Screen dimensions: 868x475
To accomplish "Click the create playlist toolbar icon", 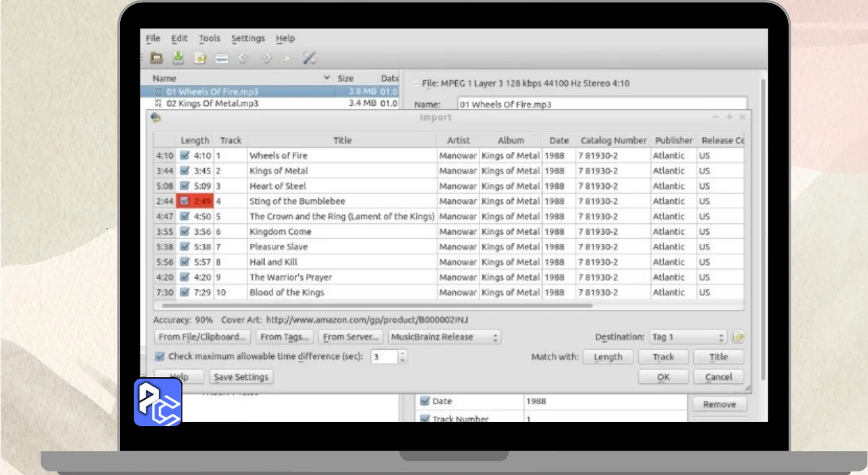I will [x=221, y=58].
